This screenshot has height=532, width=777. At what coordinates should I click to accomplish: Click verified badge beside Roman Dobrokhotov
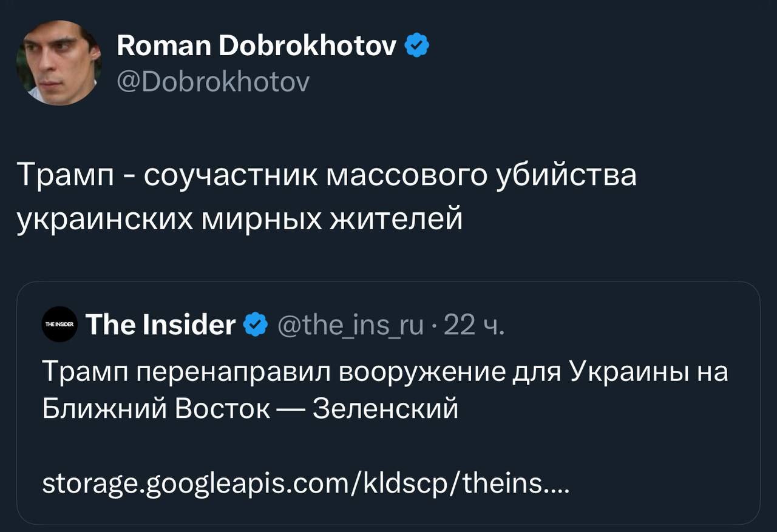pyautogui.click(x=418, y=45)
